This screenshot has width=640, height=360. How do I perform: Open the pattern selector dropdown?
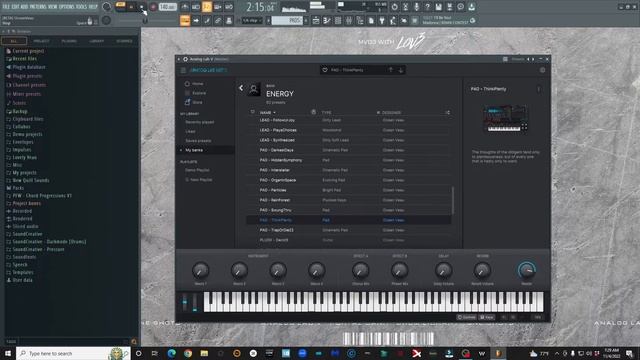click(287, 20)
